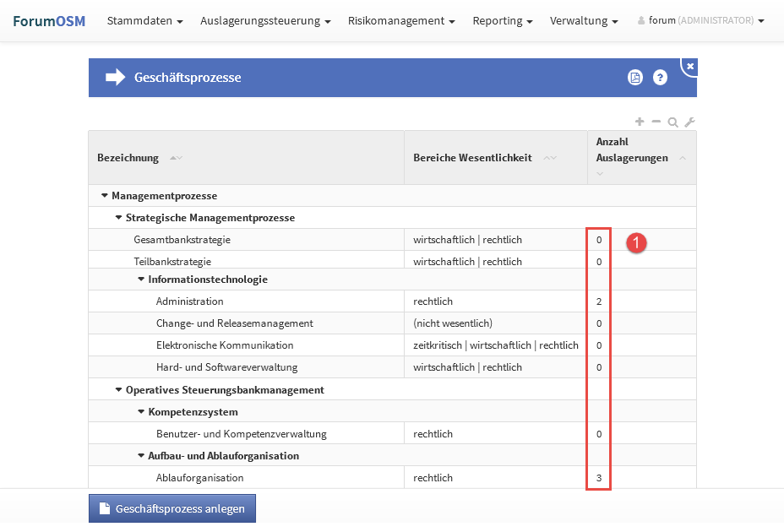Open the forum administrator user dropdown

700,20
